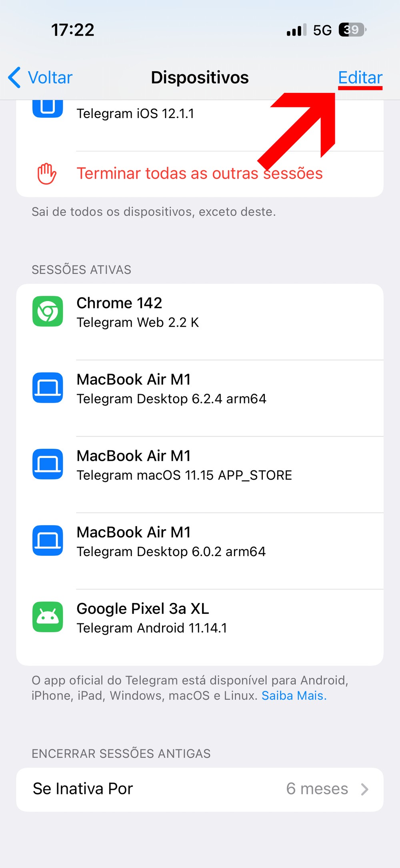400x868 pixels.
Task: Go back with the Voltar label
Action: tap(50, 78)
